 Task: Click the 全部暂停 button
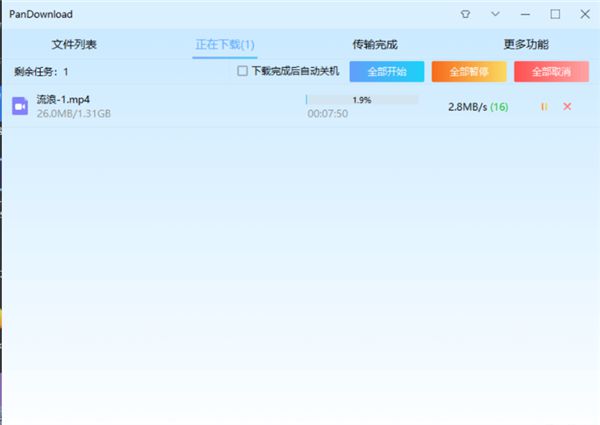tap(469, 72)
